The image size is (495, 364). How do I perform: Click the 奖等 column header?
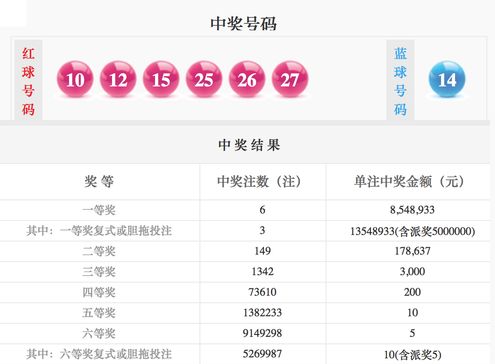coord(99,182)
